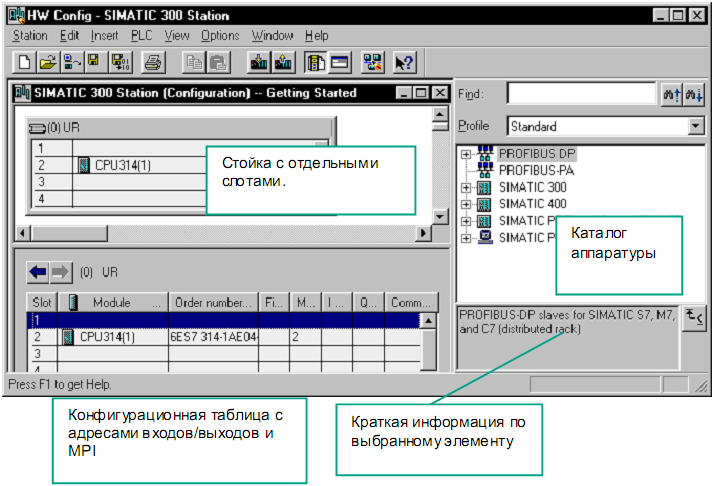
Task: Click the M... column header
Action: pos(306,302)
